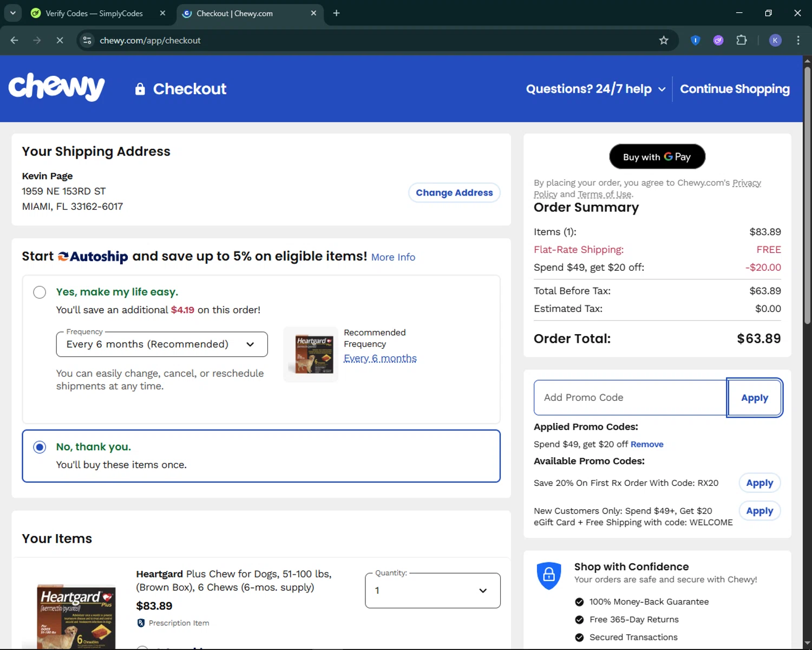The image size is (812, 650).
Task: Select the No, thank you radio button
Action: 40,447
